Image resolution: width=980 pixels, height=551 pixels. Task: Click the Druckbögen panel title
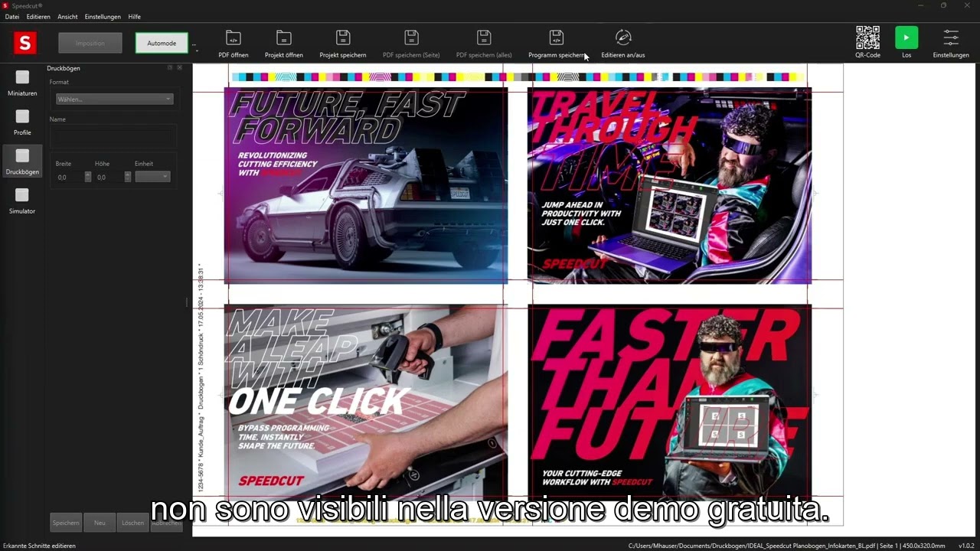(64, 68)
